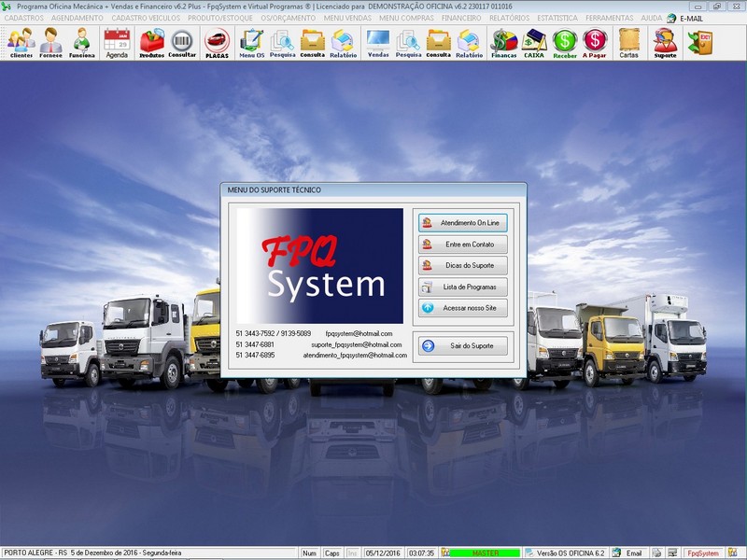Viewport: 747px width, 560px height.
Task: Open the ESTATISTICA menu
Action: 557,18
